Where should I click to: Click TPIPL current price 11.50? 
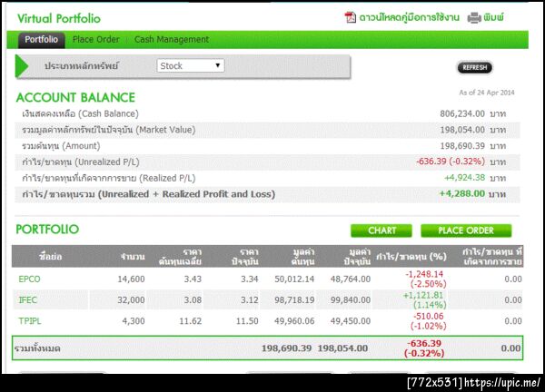(x=247, y=321)
